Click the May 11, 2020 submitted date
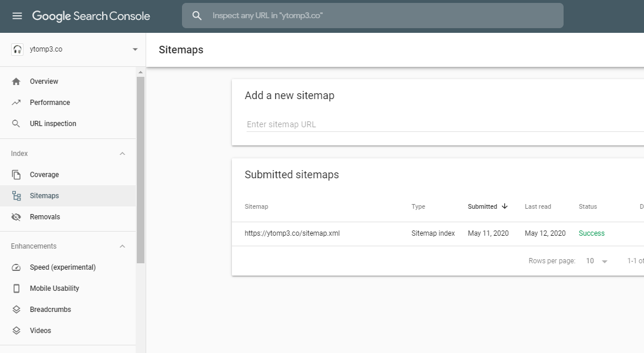Screen dimensions: 644x353 (488, 233)
